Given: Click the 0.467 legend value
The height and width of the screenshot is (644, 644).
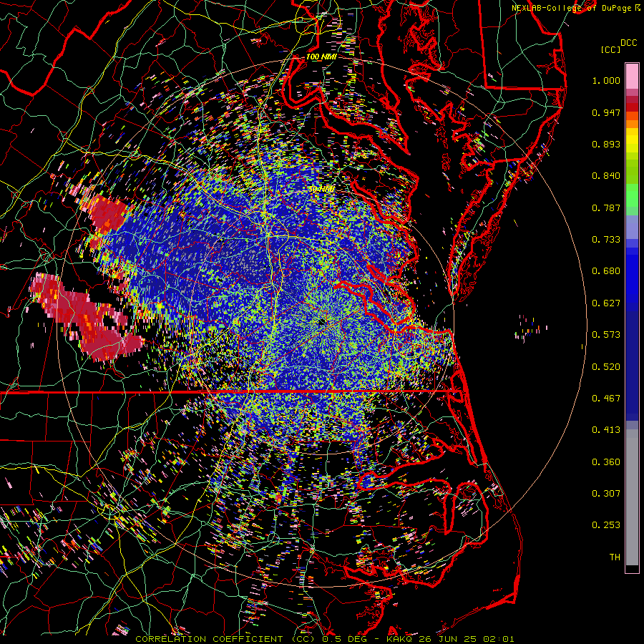Looking at the screenshot, I should coord(606,399).
